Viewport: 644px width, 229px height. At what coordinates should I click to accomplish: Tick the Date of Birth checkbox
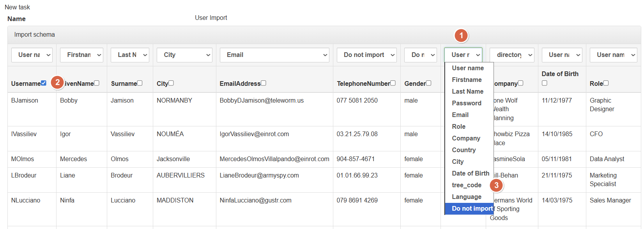pos(545,83)
